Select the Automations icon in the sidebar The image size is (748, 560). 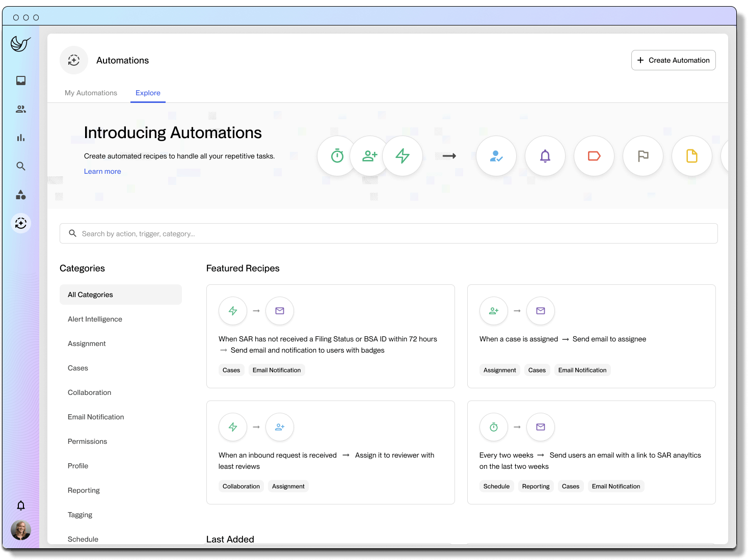coord(21,223)
